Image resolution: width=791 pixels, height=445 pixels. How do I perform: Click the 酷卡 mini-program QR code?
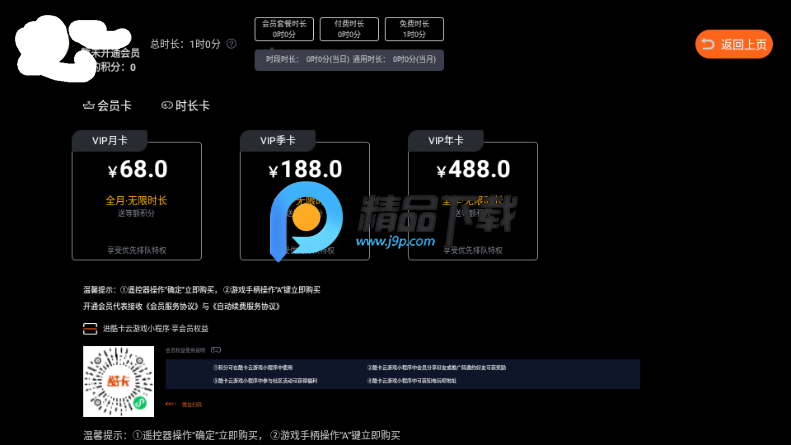pos(119,381)
